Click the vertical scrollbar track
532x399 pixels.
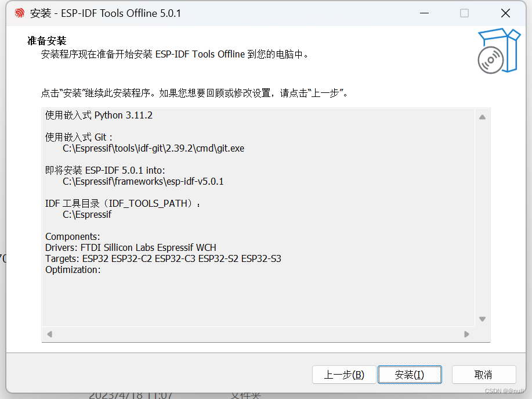pos(482,218)
